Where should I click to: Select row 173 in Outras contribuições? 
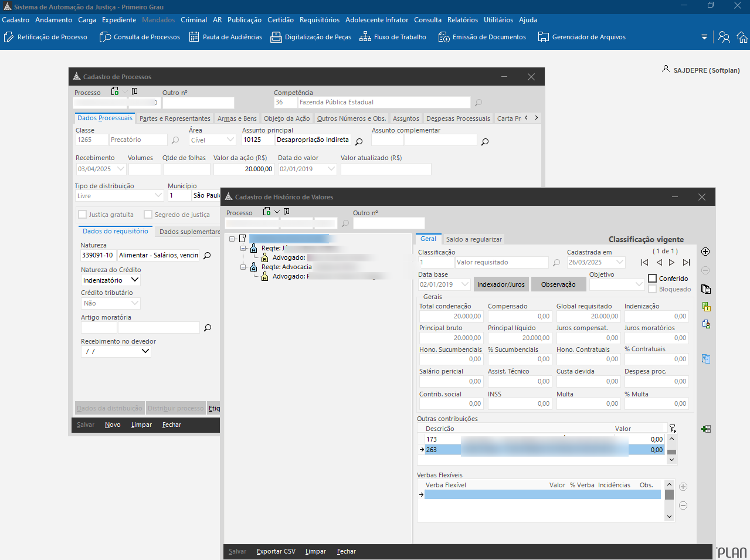point(545,439)
